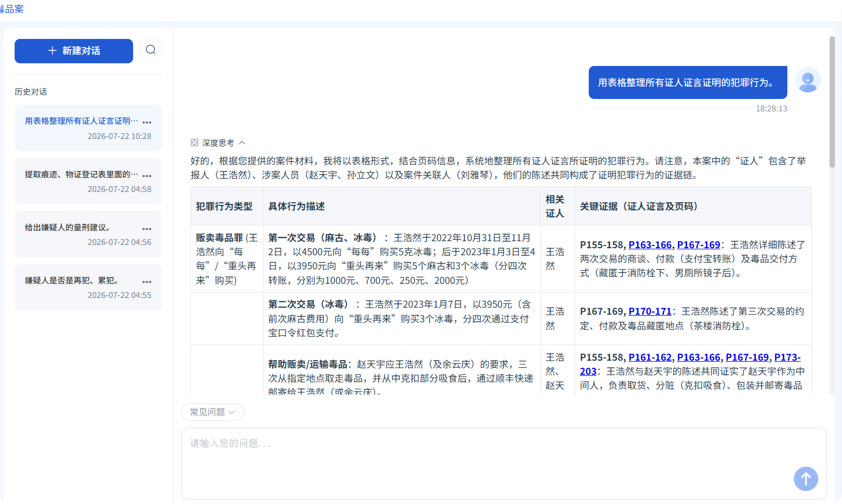Click the 贩卖毒品罪 table cell
The height and width of the screenshot is (504, 842).
coord(227,259)
